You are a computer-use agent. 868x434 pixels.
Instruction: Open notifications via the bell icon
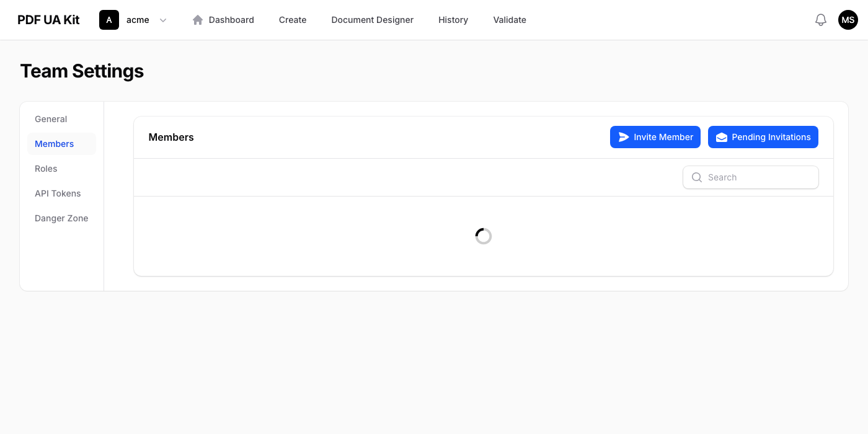point(820,19)
